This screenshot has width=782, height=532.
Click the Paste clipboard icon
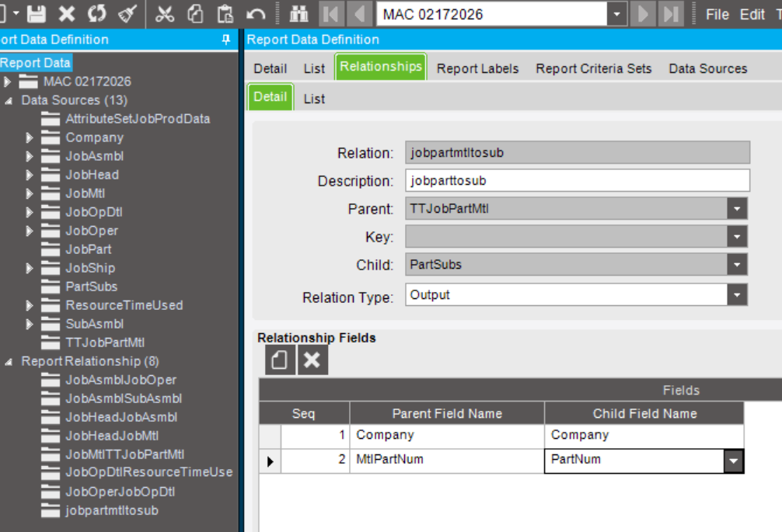point(225,14)
